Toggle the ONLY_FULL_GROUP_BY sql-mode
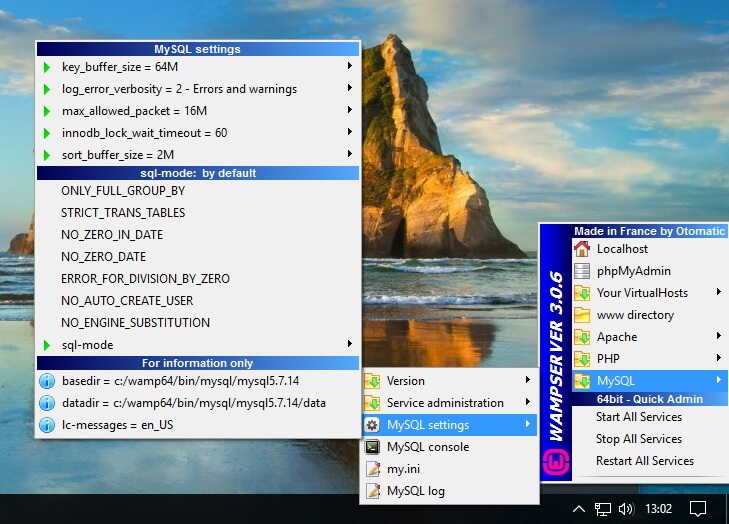 click(x=123, y=191)
